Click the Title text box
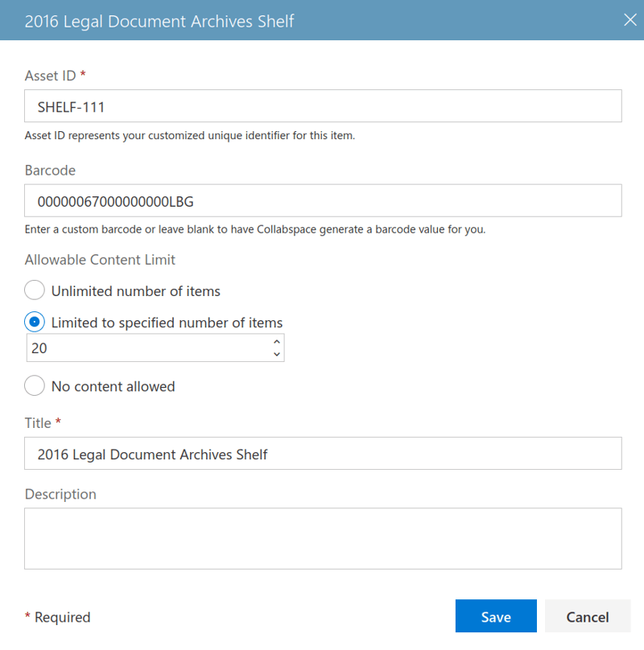Screen dimensions: 644x650 coord(322,453)
